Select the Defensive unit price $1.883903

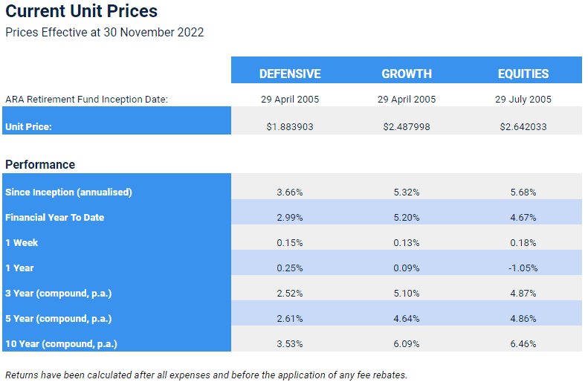coord(290,126)
